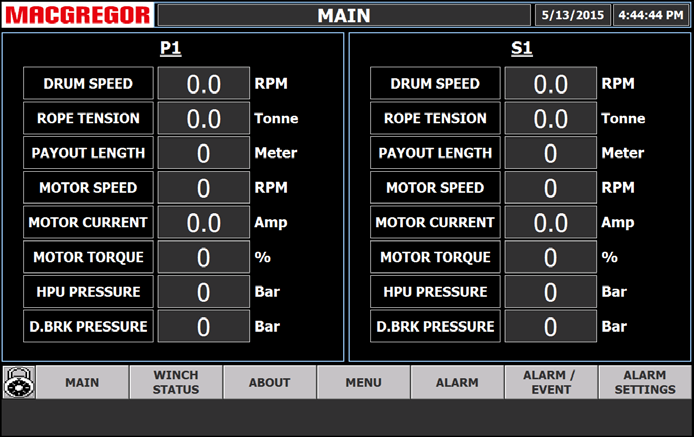Click P1 HPU pressure value field
Viewport: 694px width, 437px height.
(x=204, y=291)
